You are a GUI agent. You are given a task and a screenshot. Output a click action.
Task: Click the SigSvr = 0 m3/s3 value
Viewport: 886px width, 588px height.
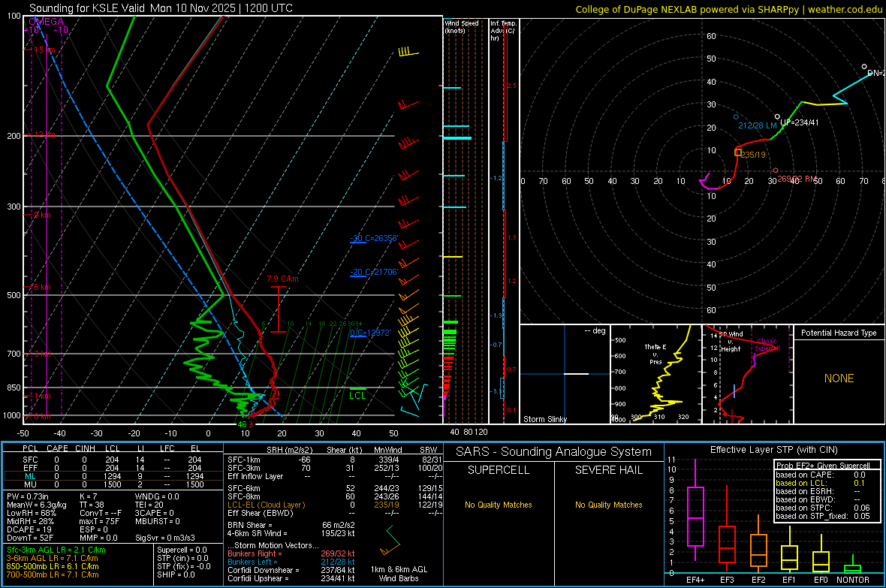pyautogui.click(x=165, y=538)
